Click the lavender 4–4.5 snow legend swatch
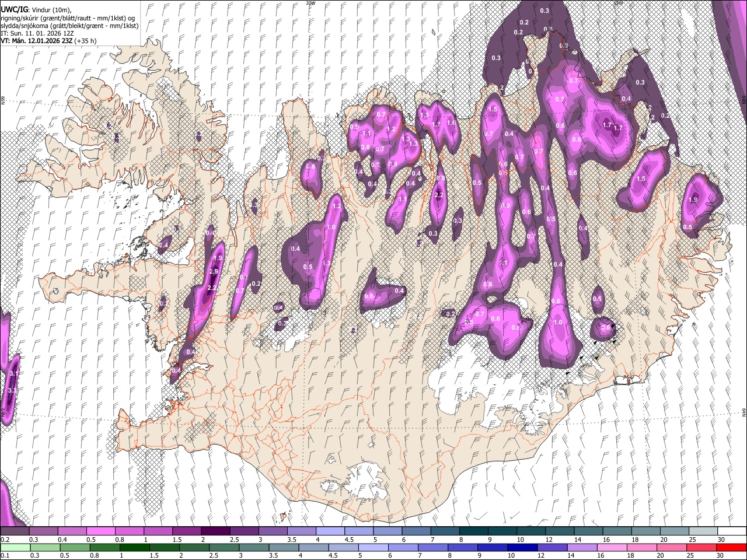Viewport: 747px width, 560px height. 330,531
